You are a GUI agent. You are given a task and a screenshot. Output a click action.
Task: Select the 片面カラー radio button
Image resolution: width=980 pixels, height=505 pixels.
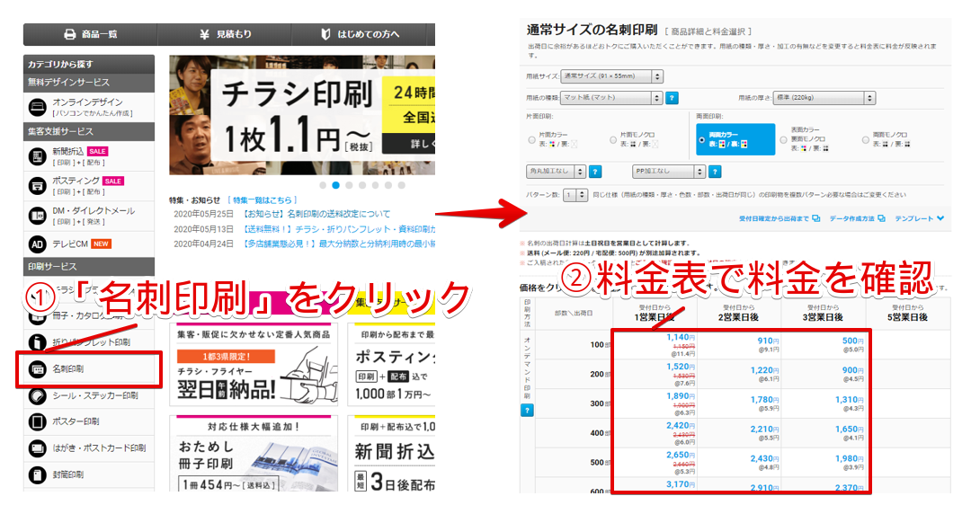click(531, 139)
